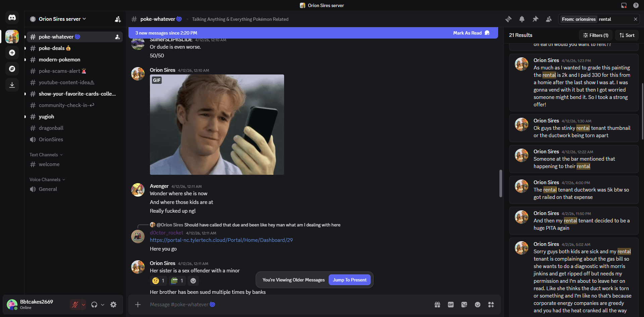Screen dimensions: 644x317
Task: Click Avenger username in chat
Action: (x=159, y=186)
